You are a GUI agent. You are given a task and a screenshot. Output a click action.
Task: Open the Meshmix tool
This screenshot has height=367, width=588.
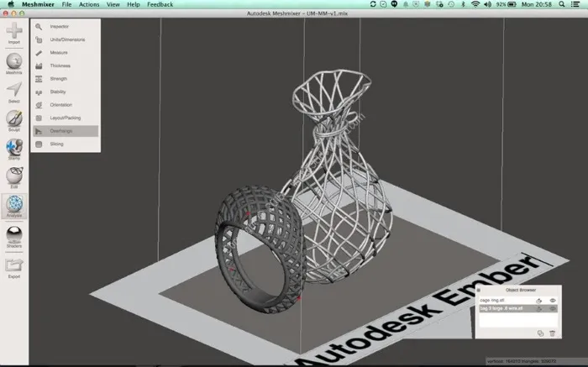point(14,63)
